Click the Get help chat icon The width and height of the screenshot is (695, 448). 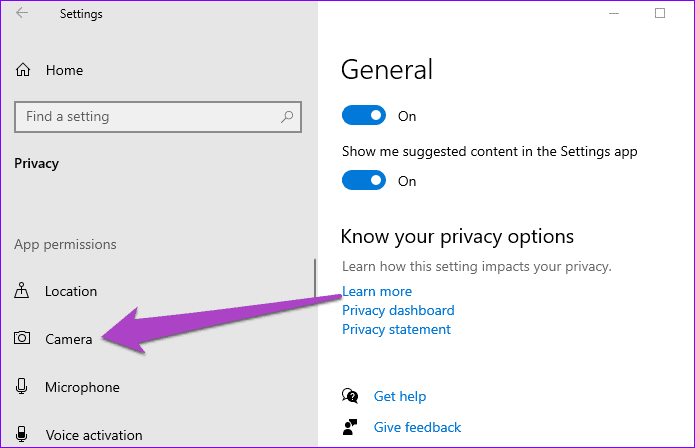(350, 396)
